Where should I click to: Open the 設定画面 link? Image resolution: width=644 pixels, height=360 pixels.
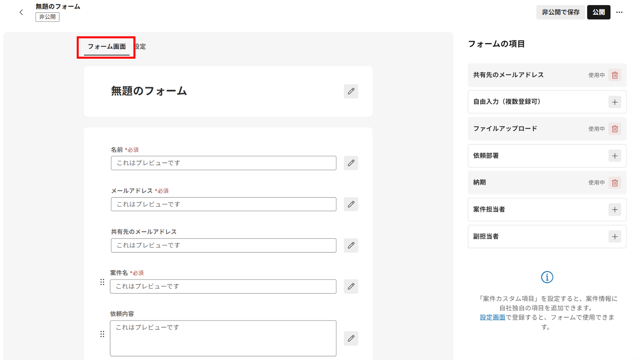[493, 317]
